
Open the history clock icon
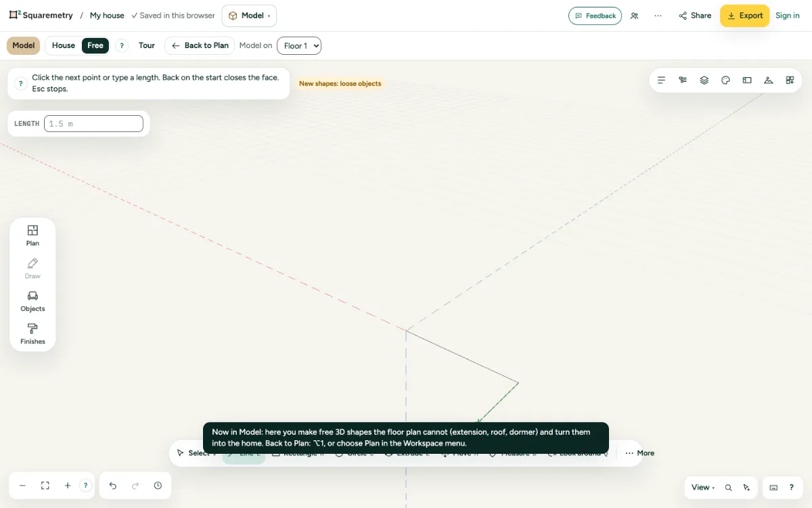point(158,486)
